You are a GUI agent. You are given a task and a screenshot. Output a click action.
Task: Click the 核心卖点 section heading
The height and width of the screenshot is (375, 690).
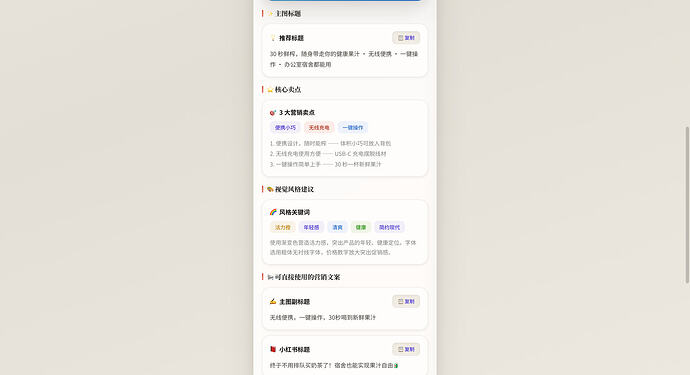coord(288,90)
